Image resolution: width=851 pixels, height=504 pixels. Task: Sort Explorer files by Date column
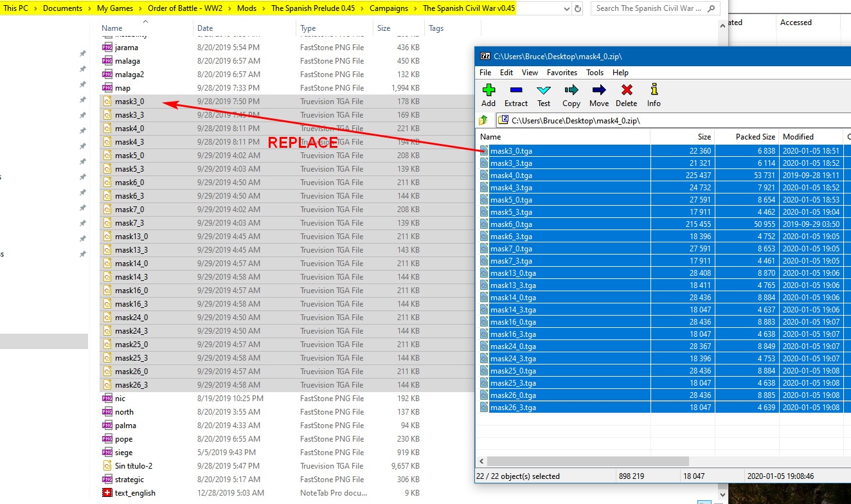coord(206,28)
